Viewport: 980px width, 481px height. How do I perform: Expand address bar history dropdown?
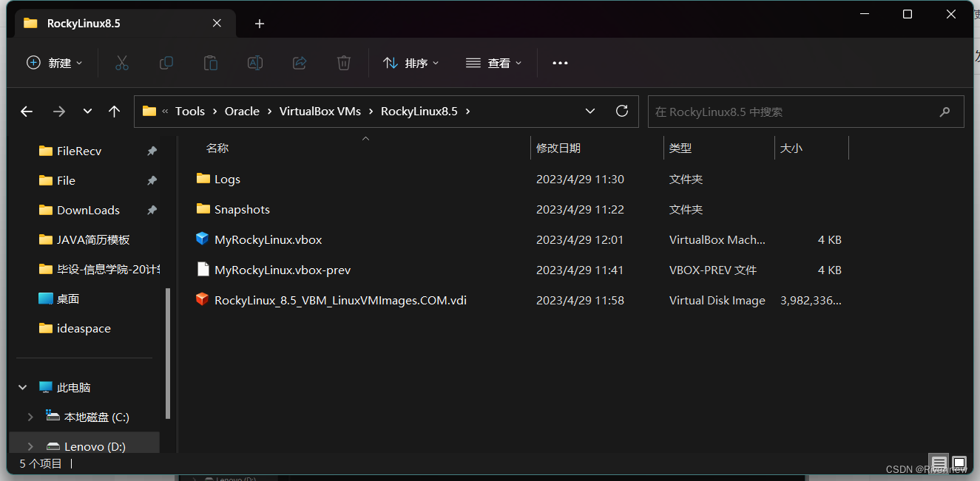(590, 111)
